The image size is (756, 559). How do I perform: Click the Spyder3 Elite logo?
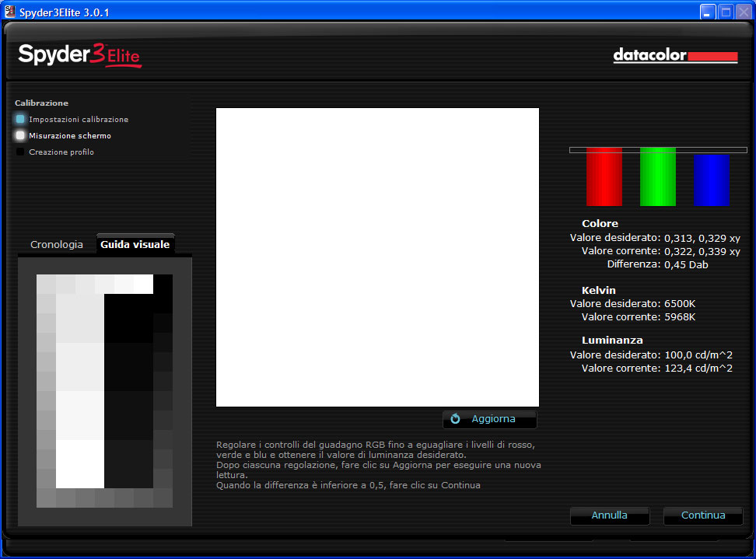(x=80, y=55)
